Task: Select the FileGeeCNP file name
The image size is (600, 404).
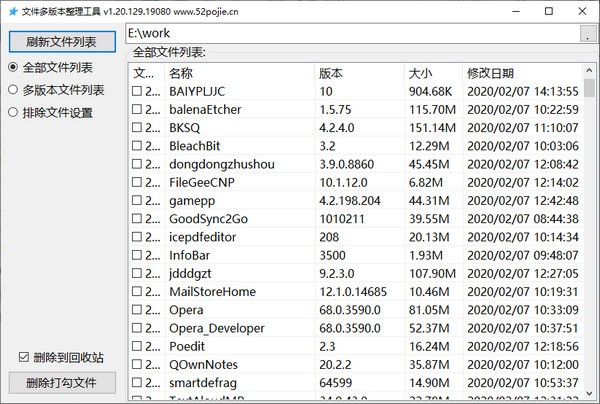Action: (202, 182)
